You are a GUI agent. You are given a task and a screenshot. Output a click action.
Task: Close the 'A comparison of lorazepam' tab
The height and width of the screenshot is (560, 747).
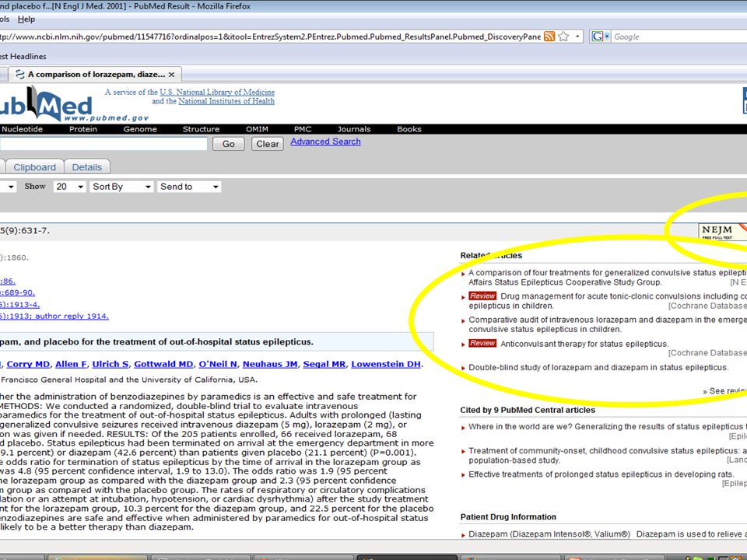(x=171, y=75)
